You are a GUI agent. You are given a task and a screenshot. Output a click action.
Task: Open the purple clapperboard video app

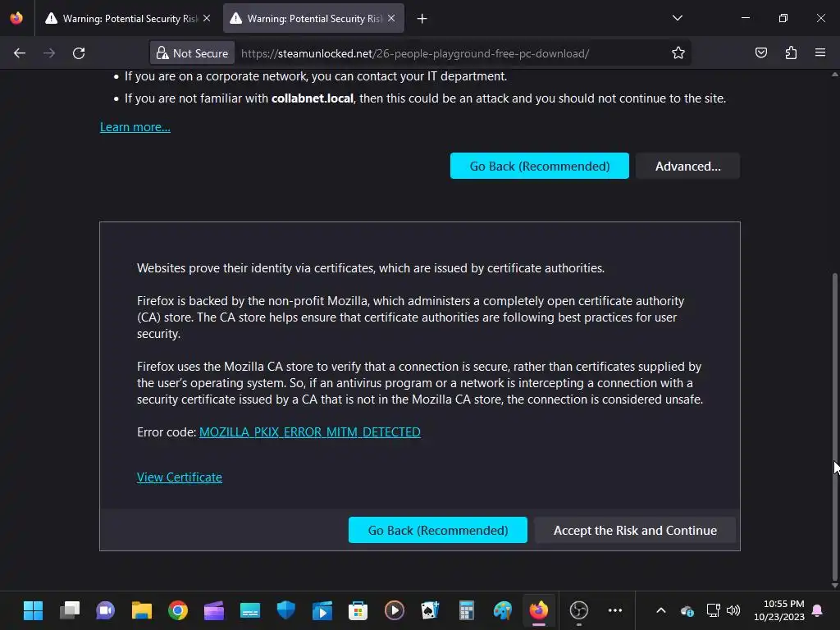214,610
